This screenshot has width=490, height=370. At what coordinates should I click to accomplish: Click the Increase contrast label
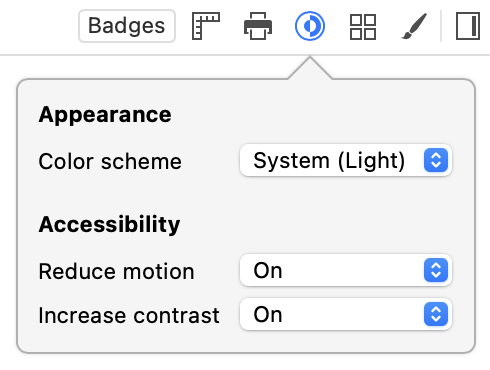129,315
